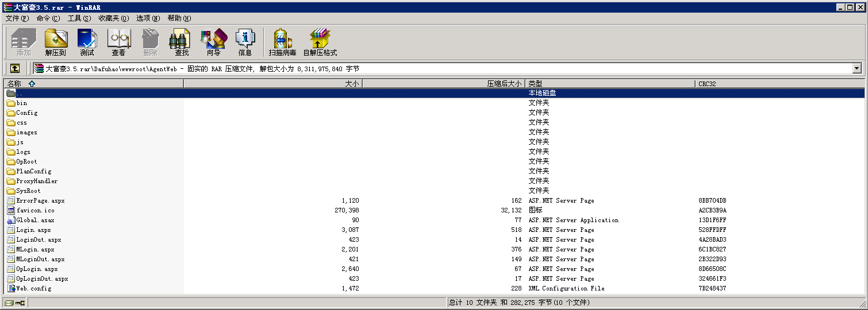Click the 自解压格式 (SFX) toolbar icon

(320, 42)
